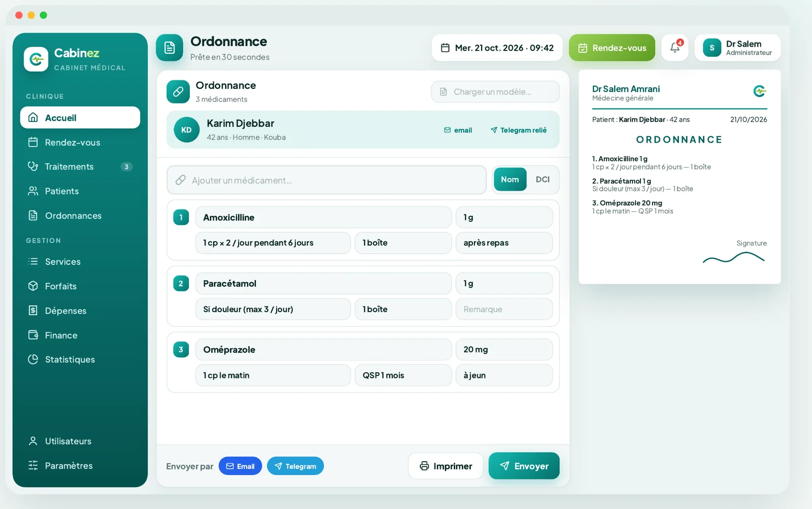Open Finance page

80,335
